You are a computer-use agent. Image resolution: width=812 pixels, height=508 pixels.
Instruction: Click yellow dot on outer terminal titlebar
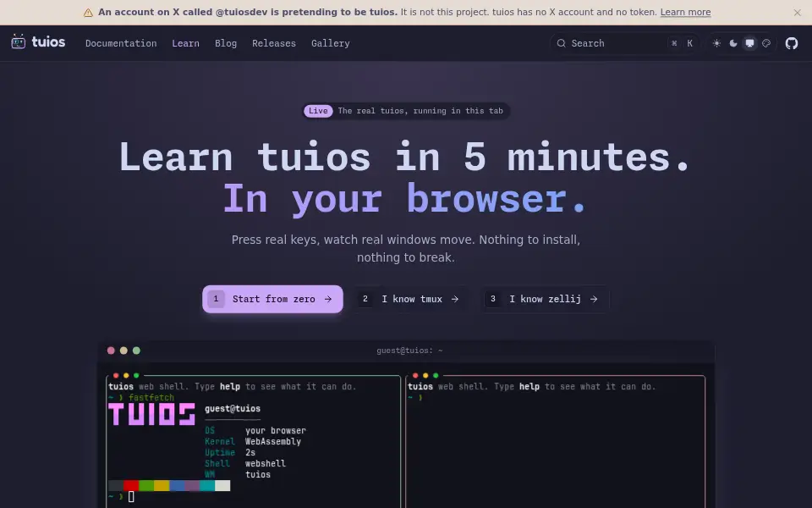point(123,351)
